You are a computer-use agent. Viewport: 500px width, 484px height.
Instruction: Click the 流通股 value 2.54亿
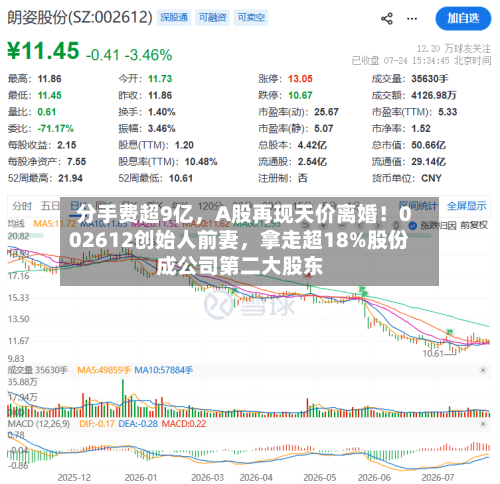click(312, 162)
